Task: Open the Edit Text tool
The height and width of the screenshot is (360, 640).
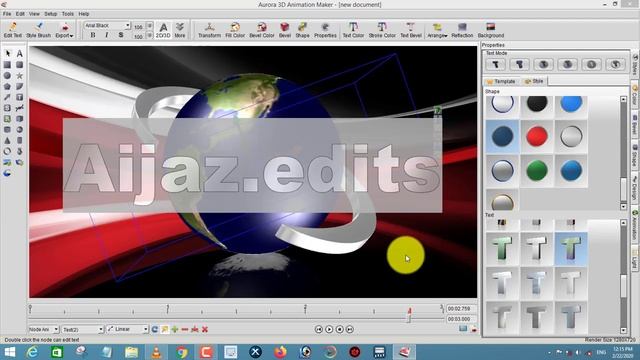Action: pos(13,30)
